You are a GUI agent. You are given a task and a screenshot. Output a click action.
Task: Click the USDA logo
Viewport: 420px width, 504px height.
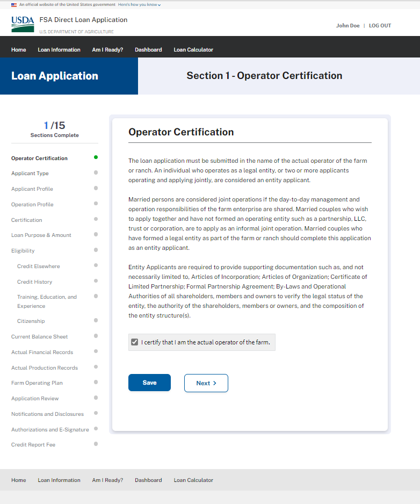[23, 24]
